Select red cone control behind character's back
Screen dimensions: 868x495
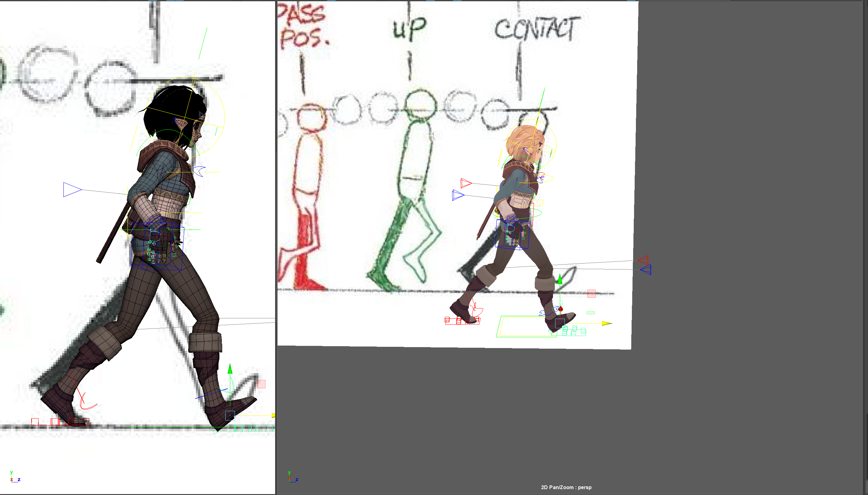pyautogui.click(x=465, y=183)
